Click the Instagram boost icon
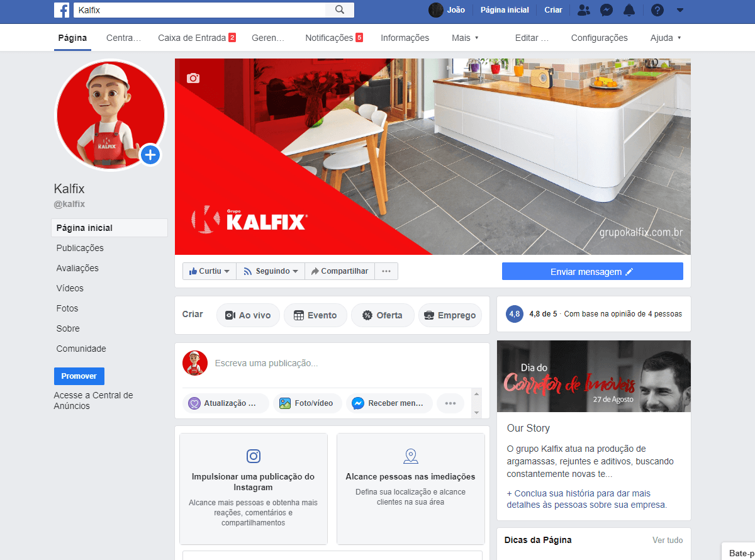 pos(254,456)
